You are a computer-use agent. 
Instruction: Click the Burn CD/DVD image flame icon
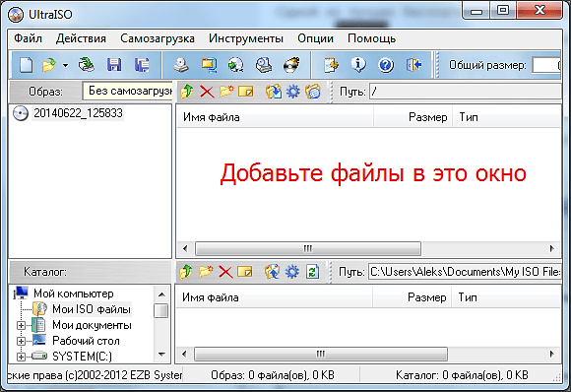(x=291, y=65)
